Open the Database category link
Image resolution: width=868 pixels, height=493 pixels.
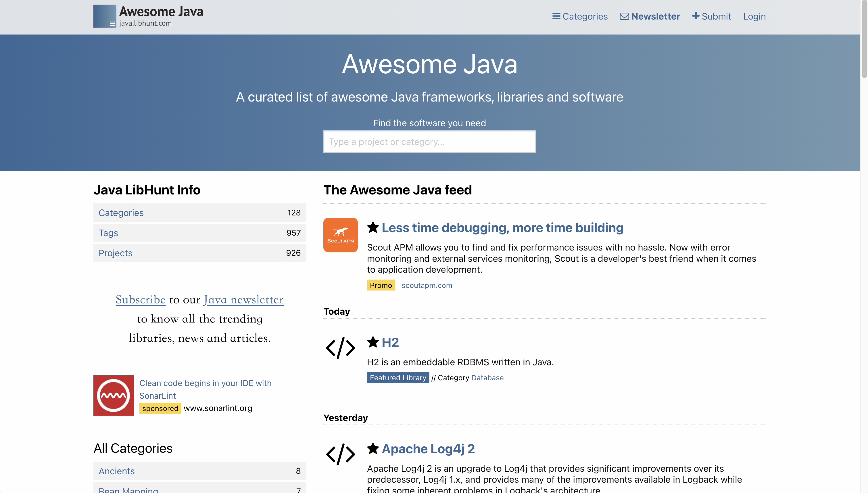coord(487,378)
